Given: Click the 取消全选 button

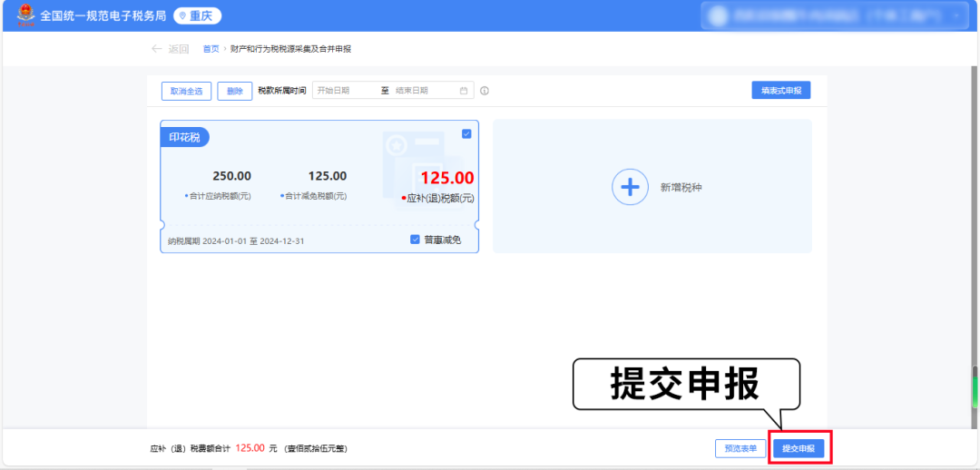Looking at the screenshot, I should tap(186, 91).
